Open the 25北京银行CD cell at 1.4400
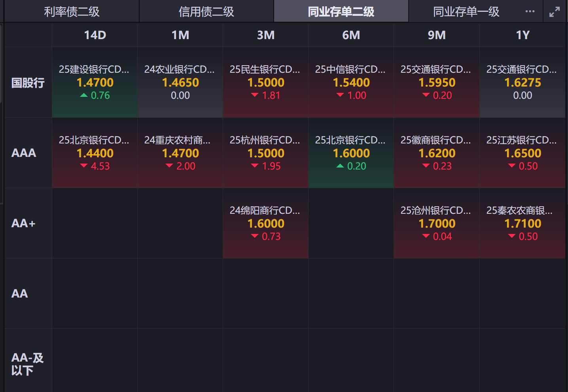The height and width of the screenshot is (392, 568). click(95, 153)
